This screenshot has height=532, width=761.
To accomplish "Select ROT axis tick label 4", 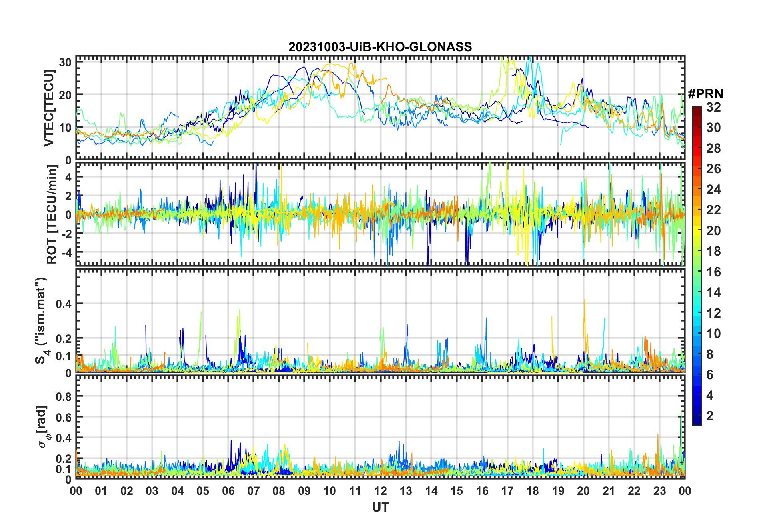I will pos(68,177).
